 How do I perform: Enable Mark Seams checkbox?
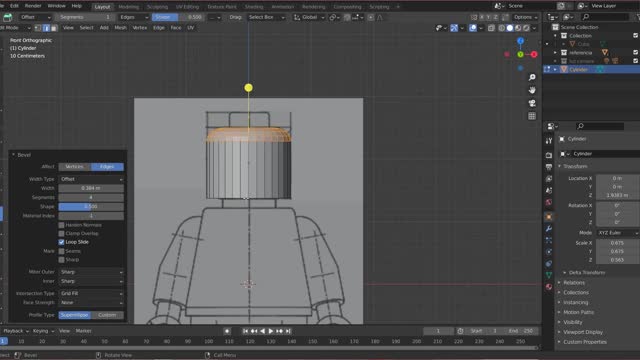(x=61, y=251)
